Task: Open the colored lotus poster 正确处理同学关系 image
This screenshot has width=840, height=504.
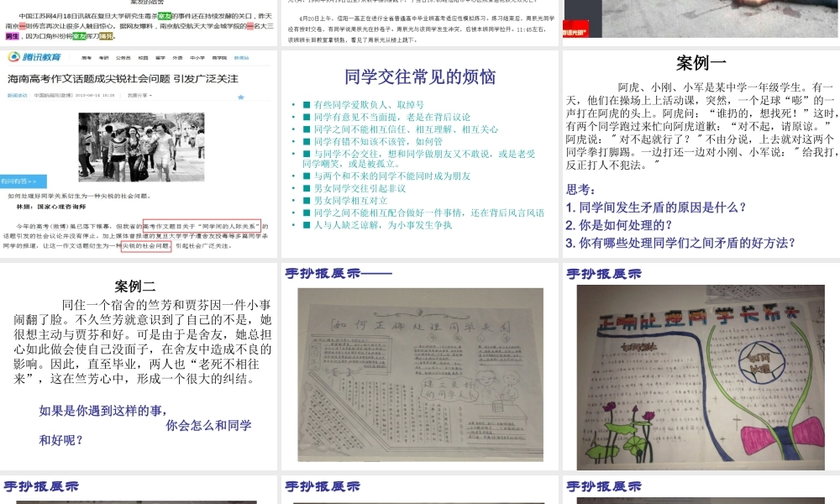Action: click(x=701, y=378)
